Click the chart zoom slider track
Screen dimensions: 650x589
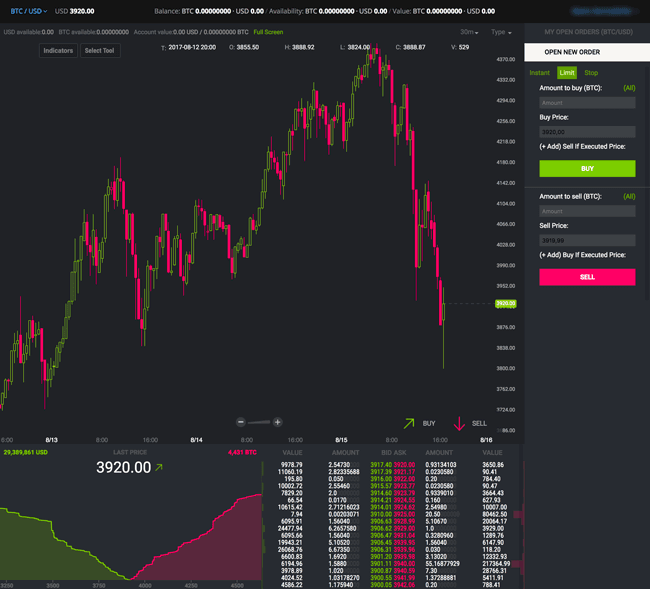click(x=259, y=422)
